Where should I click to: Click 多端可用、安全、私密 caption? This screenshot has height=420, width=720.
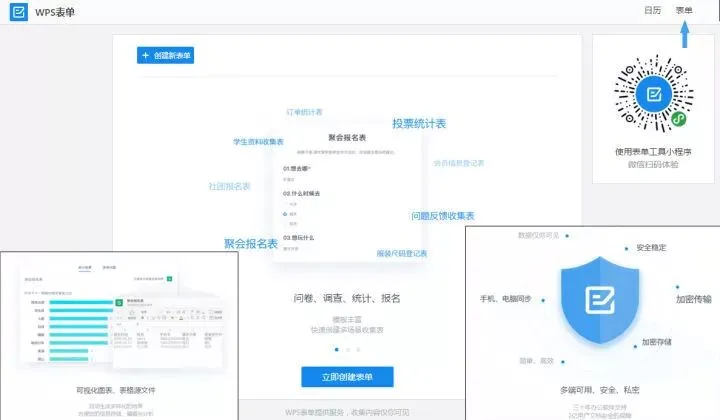pyautogui.click(x=600, y=390)
